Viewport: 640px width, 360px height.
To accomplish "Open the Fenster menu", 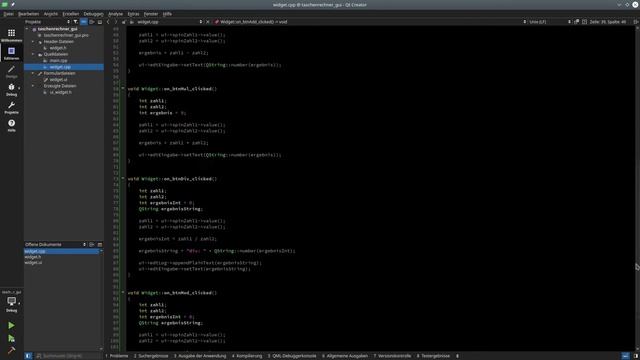I will 151,14.
